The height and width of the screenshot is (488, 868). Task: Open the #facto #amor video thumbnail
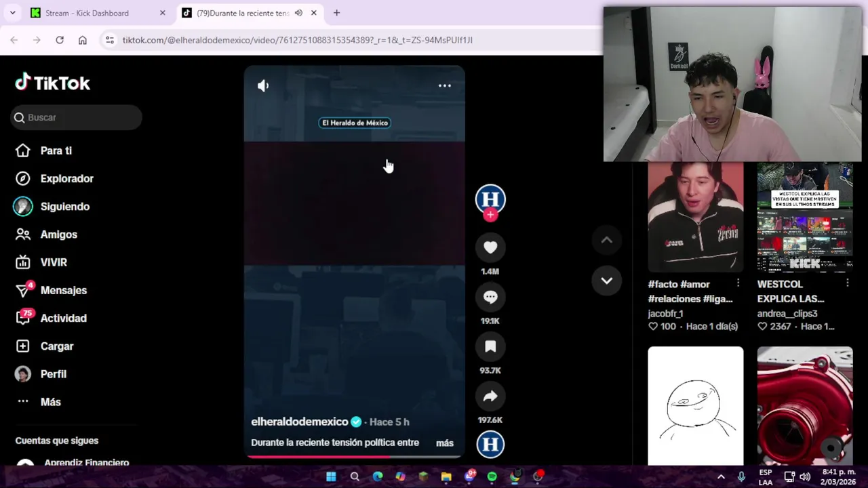tap(695, 217)
